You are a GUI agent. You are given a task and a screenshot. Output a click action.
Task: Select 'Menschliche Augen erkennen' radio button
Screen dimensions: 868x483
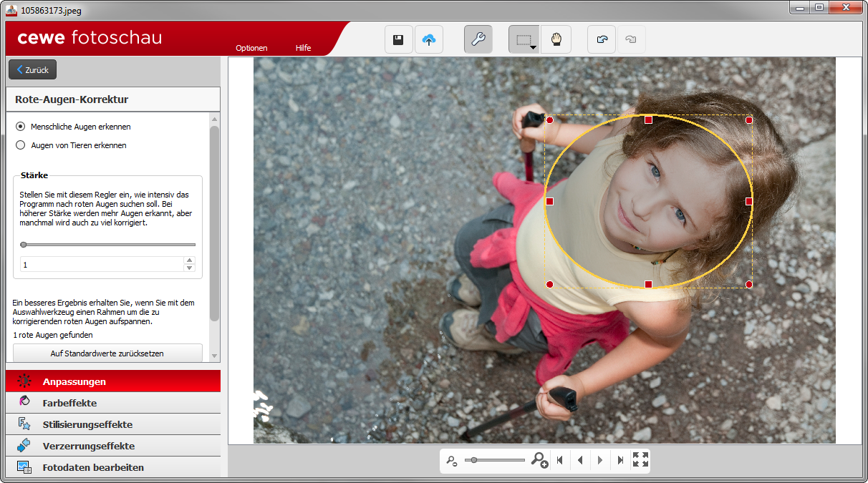coord(21,127)
